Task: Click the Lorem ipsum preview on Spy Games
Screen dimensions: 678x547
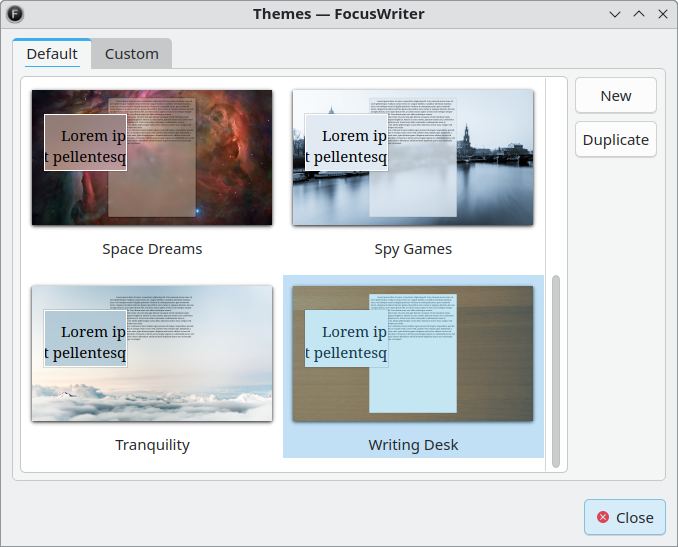Action: click(346, 142)
